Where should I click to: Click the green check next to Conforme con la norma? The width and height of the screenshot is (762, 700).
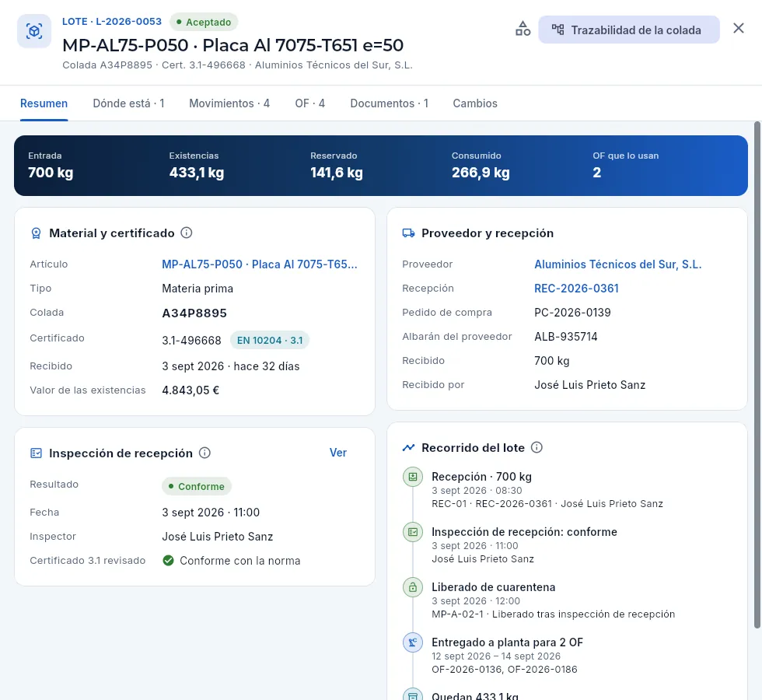click(x=168, y=561)
